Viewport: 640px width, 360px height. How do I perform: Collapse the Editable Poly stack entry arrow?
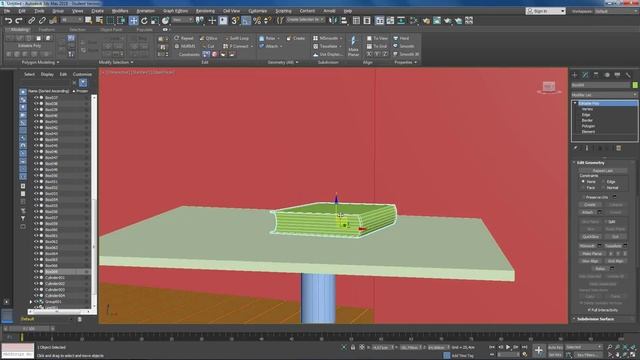pos(575,104)
